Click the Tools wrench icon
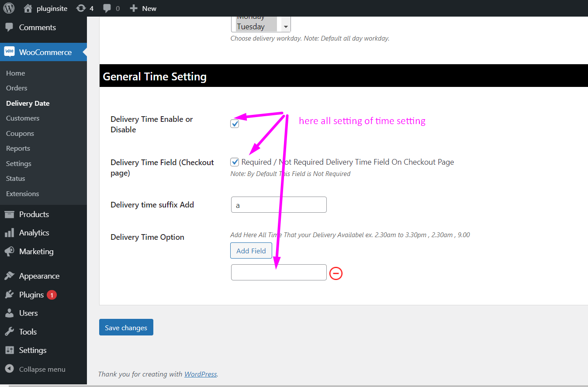 (x=9, y=332)
